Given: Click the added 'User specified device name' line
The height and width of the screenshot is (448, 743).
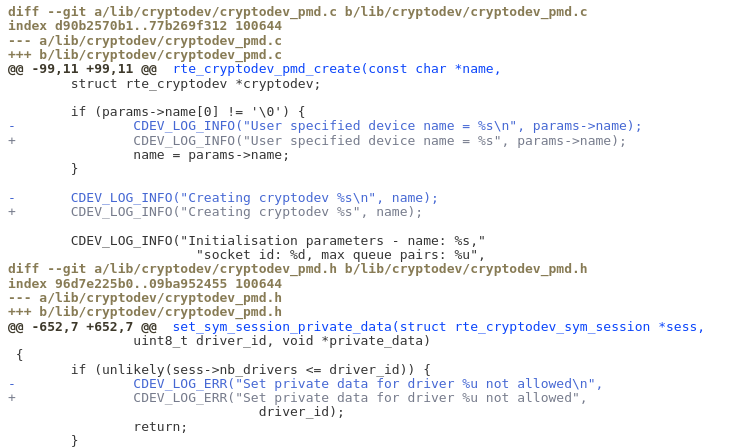Looking at the screenshot, I should 379,140.
